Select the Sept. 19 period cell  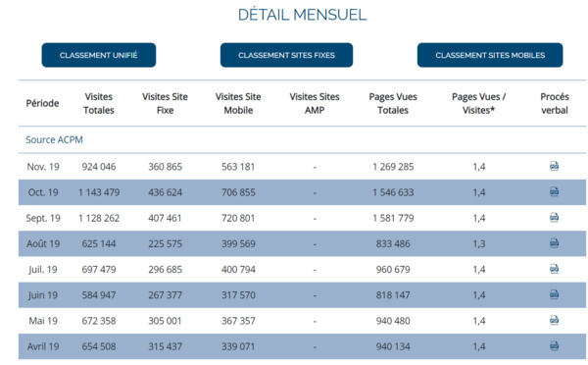(43, 218)
